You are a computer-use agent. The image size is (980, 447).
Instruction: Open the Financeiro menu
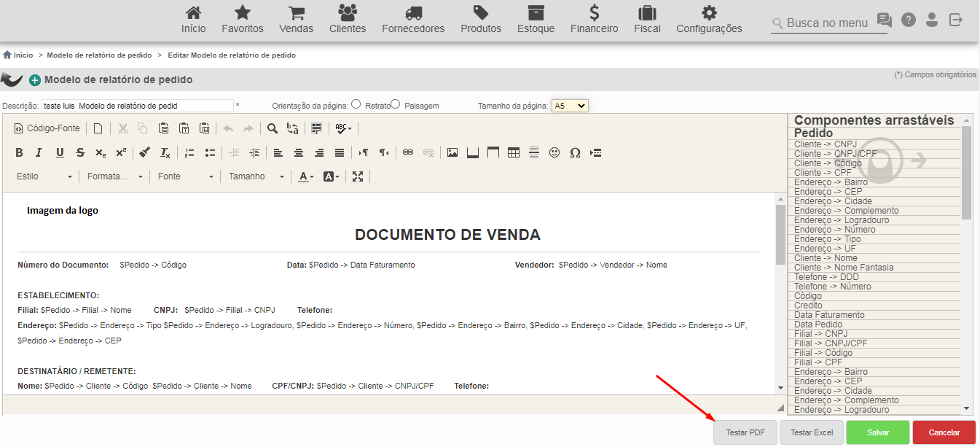[x=594, y=20]
